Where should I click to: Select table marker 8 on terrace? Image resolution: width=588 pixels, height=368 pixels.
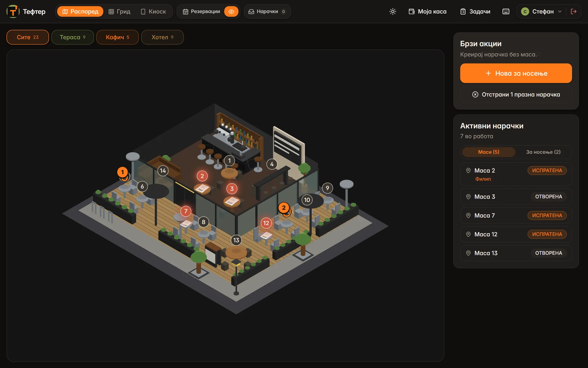203,222
